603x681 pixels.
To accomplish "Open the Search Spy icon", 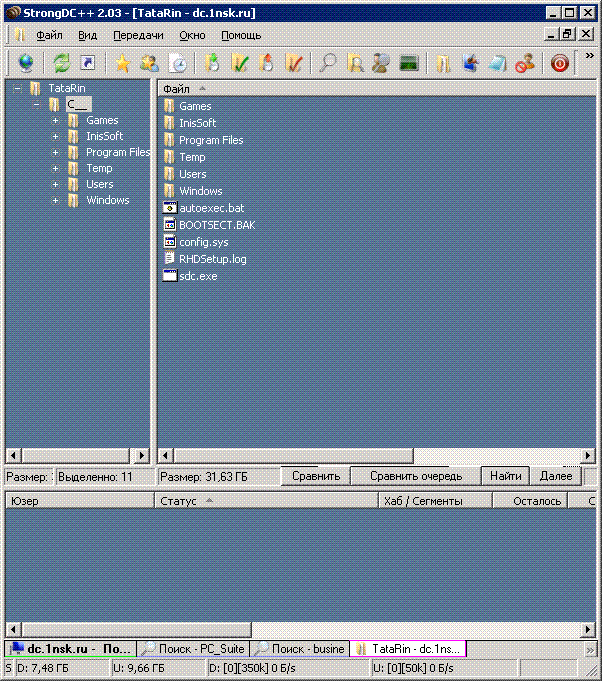I will click(381, 63).
